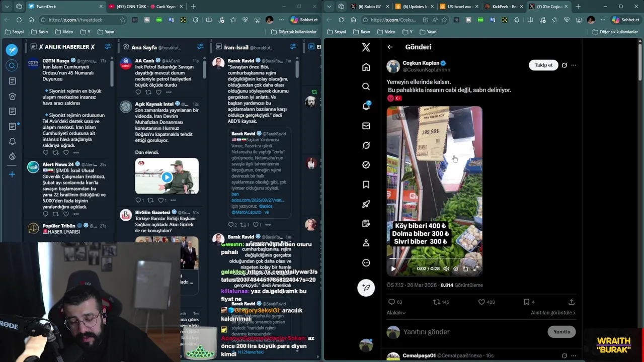Expand the Alakalı sort dropdown
644x362 pixels.
click(x=396, y=312)
